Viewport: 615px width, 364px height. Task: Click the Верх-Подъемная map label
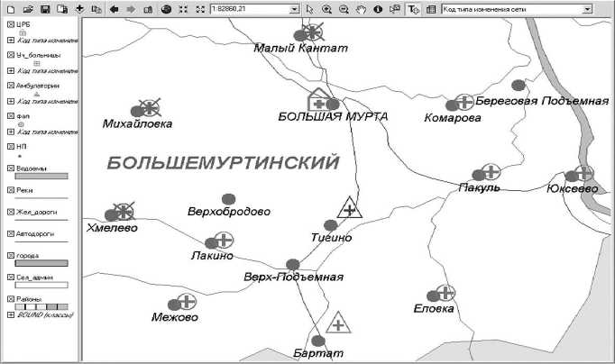(293, 277)
